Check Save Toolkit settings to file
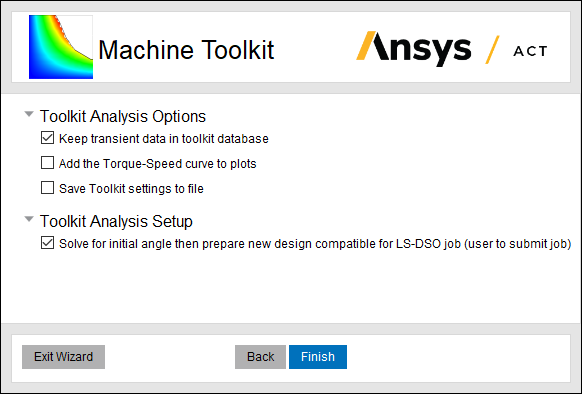 (47, 188)
